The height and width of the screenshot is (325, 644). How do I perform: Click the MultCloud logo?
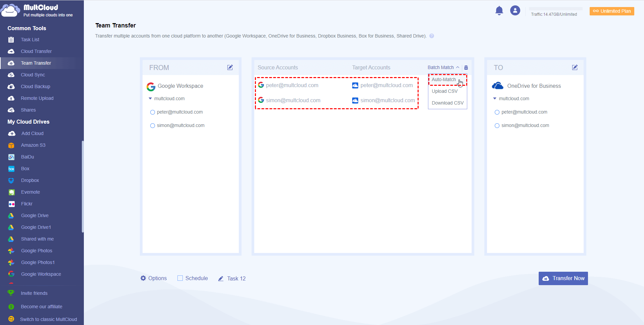tap(37, 10)
